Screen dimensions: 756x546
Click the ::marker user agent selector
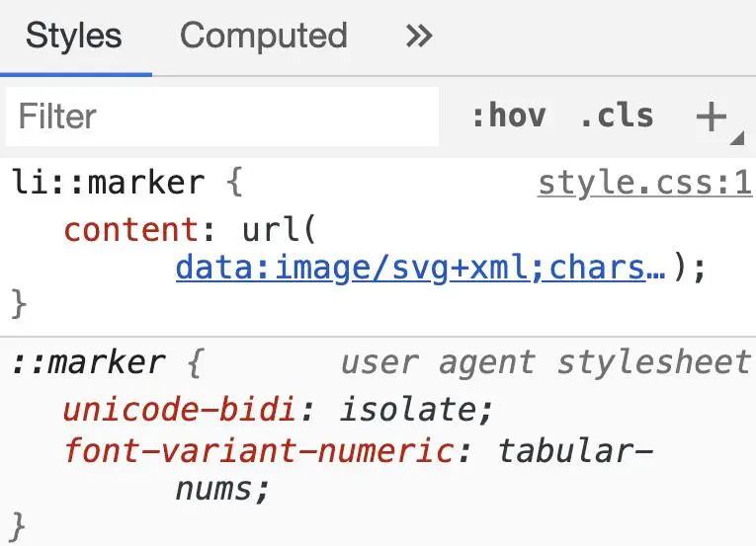(x=88, y=363)
